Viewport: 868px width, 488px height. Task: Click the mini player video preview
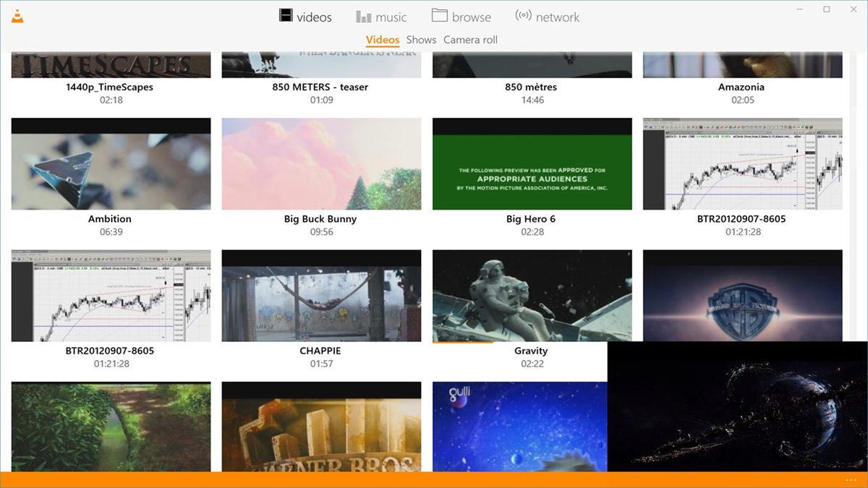pos(738,408)
